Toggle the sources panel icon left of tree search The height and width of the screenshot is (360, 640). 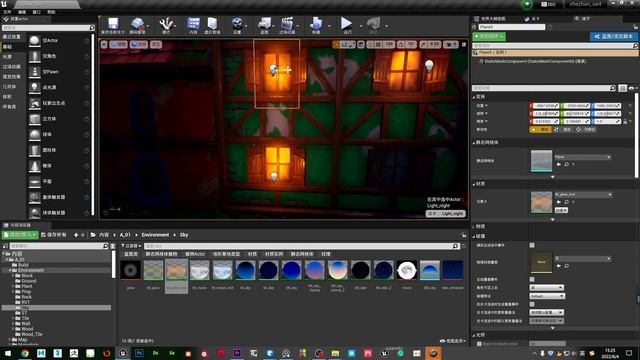click(x=5, y=246)
